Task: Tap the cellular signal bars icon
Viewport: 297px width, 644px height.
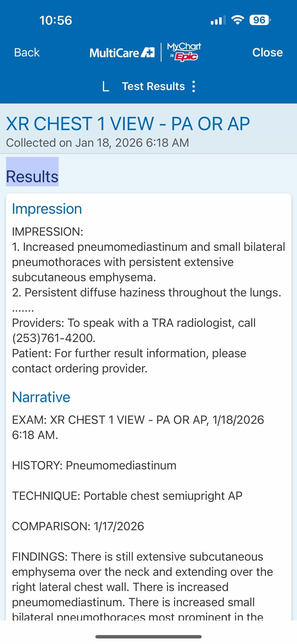Action: tap(218, 20)
